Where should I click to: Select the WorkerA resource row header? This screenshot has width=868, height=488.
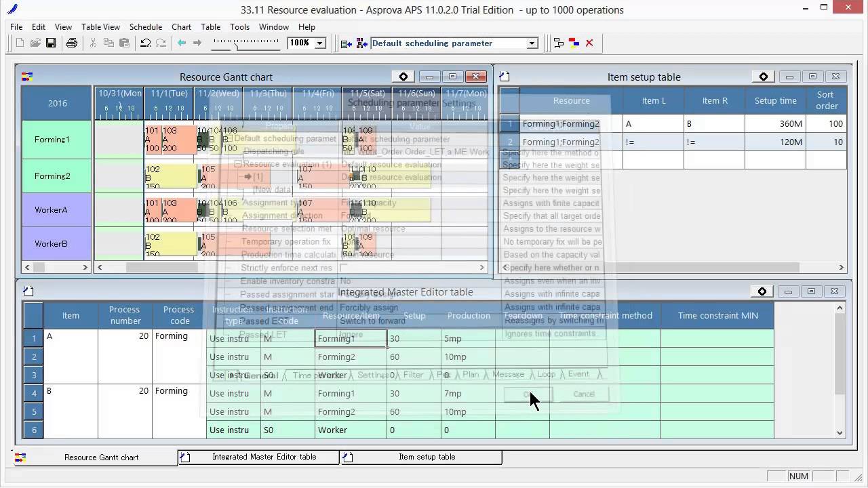(56, 210)
